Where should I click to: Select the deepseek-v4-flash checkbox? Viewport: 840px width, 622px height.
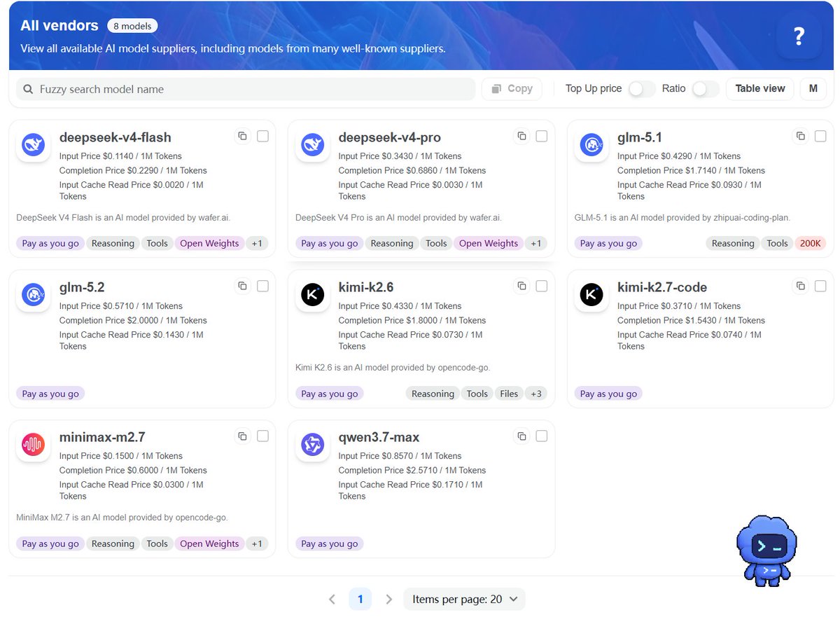[x=262, y=136]
